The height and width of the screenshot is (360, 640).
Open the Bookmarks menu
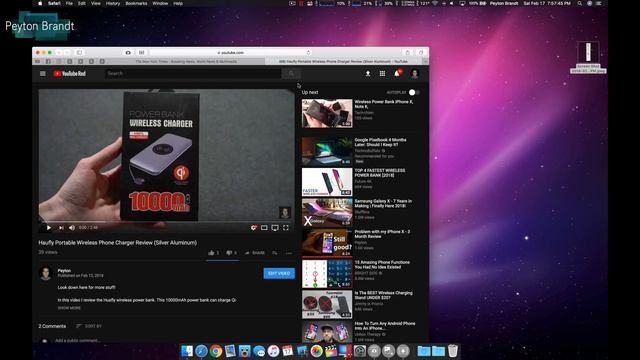pyautogui.click(x=136, y=3)
